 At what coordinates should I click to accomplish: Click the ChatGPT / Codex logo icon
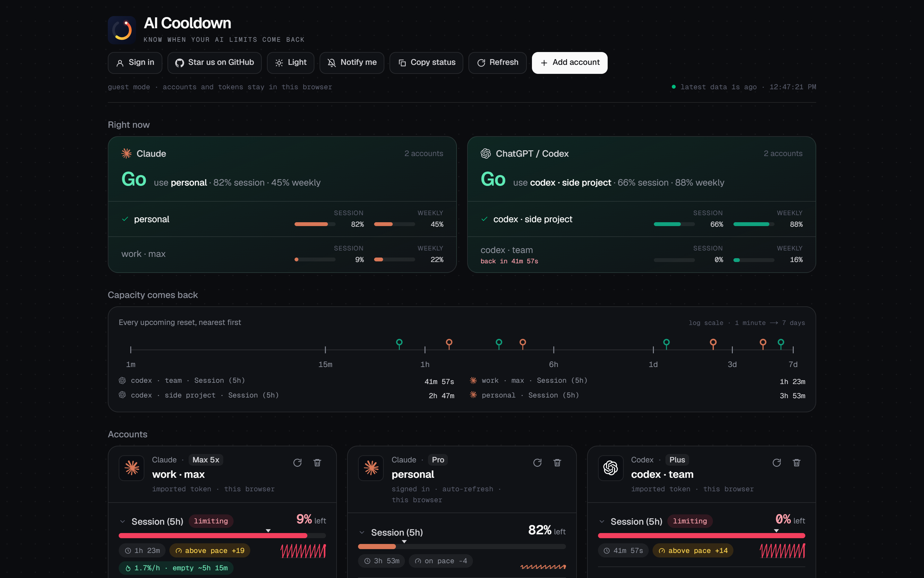(x=486, y=154)
